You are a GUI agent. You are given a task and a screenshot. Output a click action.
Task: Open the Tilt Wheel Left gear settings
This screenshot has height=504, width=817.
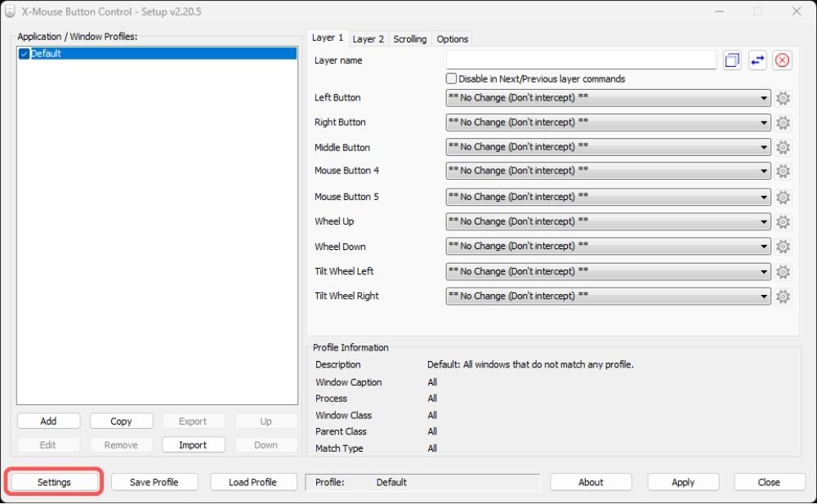click(783, 271)
